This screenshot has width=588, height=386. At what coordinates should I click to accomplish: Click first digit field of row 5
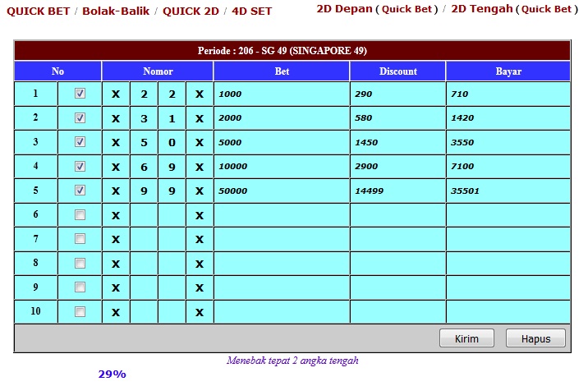[144, 191]
